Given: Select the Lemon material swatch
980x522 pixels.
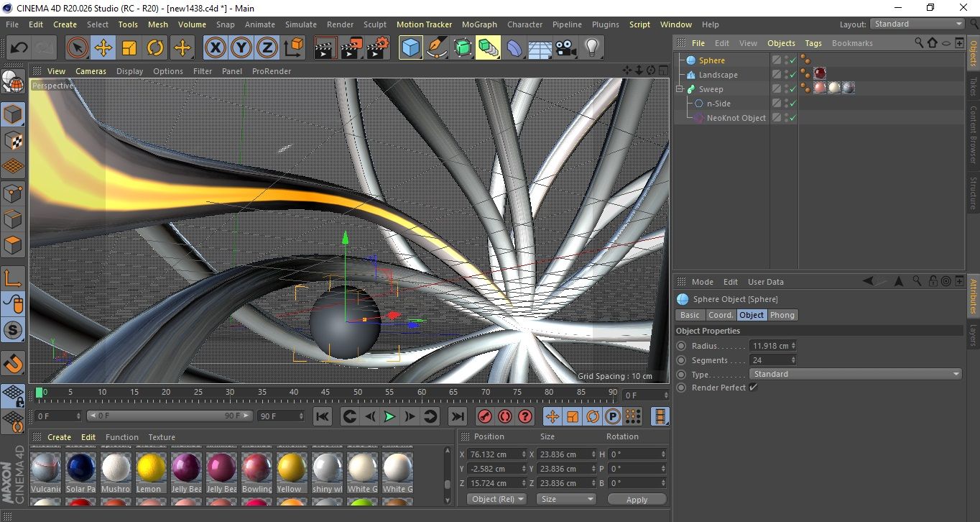Looking at the screenshot, I should (x=151, y=468).
